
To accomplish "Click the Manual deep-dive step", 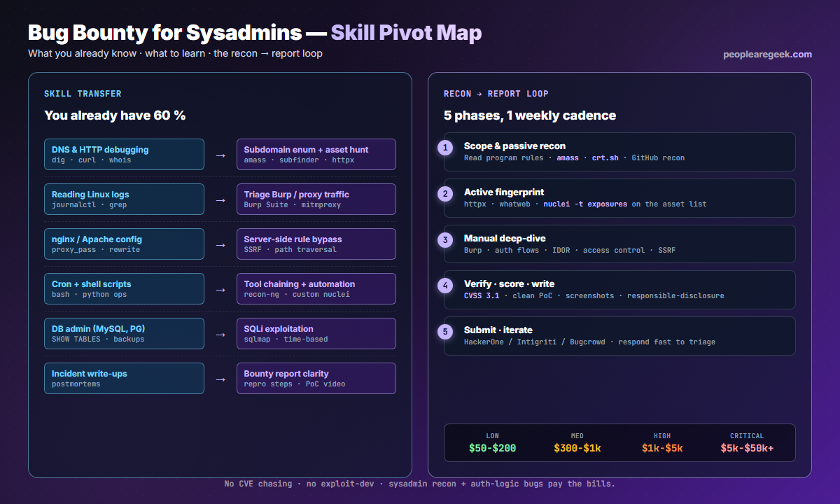I will pyautogui.click(x=619, y=244).
